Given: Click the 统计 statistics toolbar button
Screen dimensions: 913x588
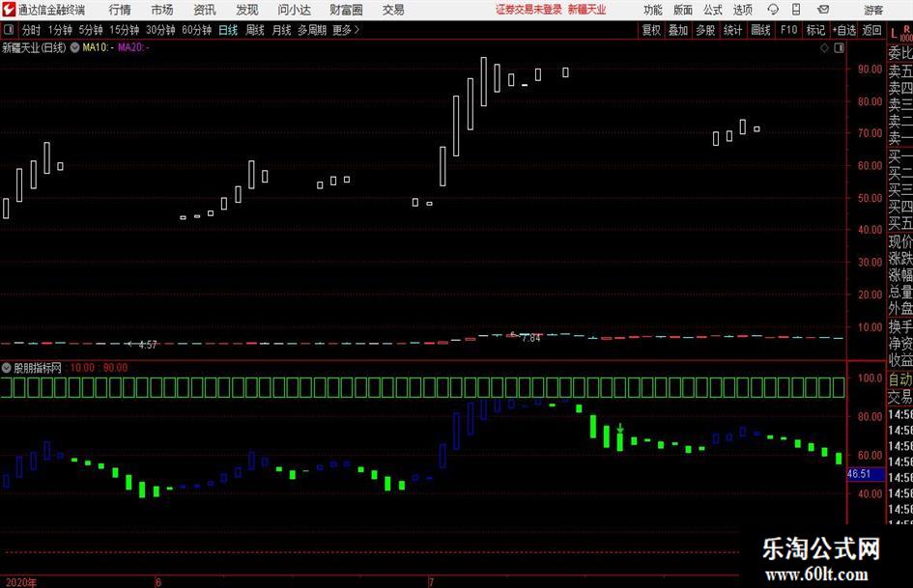Looking at the screenshot, I should tap(732, 30).
